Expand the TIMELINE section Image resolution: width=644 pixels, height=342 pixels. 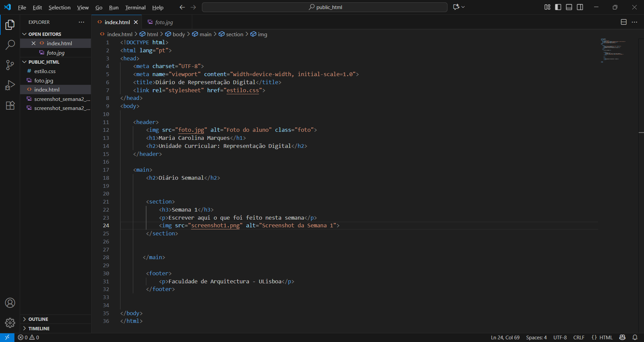(39, 329)
